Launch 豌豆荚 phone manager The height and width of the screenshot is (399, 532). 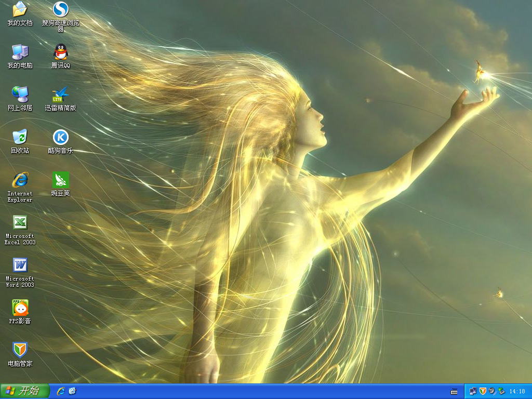[x=60, y=183]
